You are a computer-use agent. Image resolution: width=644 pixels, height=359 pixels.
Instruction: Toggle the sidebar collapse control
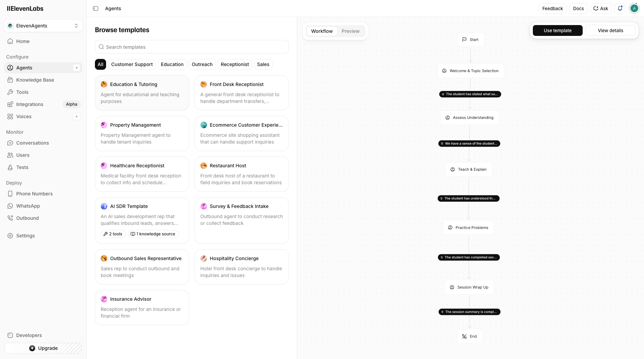click(96, 8)
